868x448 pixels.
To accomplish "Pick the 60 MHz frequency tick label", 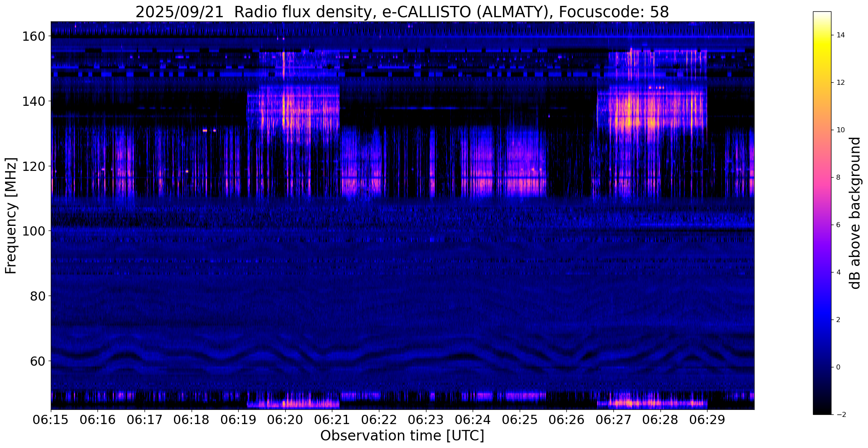I will [38, 361].
